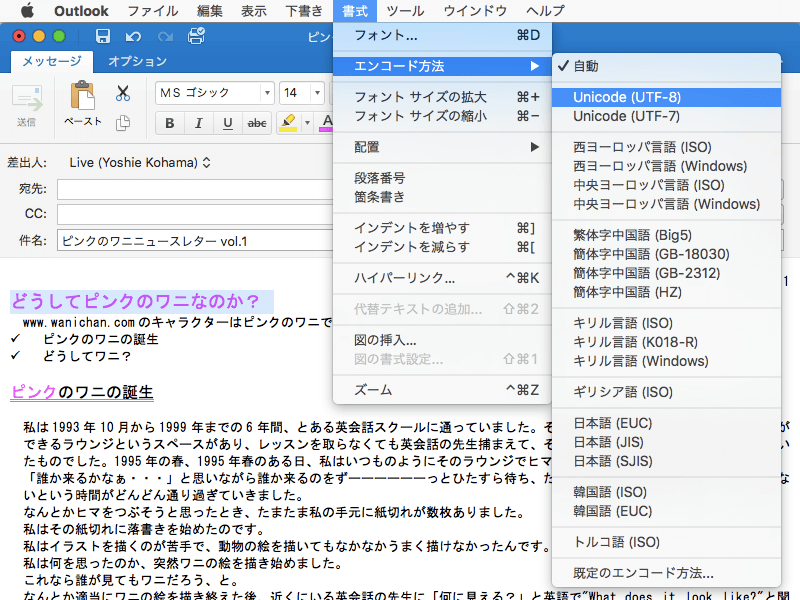The width and height of the screenshot is (800, 600).
Task: Open the ツール menu
Action: (x=405, y=11)
